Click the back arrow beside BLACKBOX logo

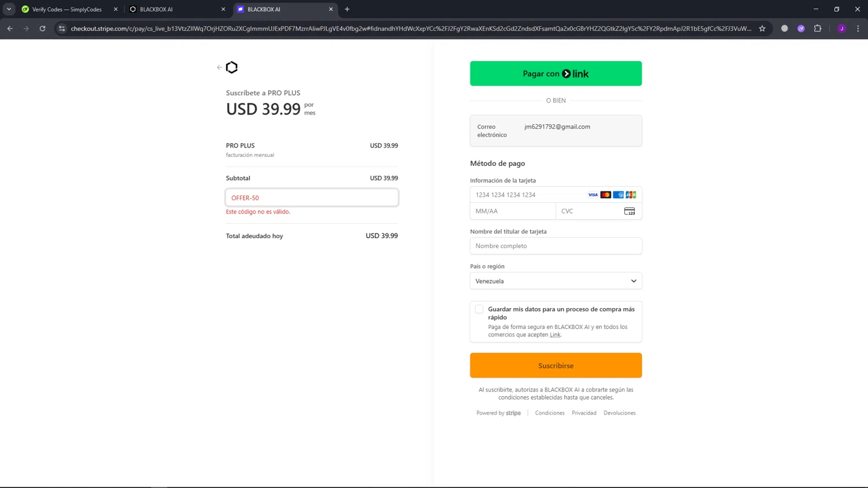coord(219,68)
